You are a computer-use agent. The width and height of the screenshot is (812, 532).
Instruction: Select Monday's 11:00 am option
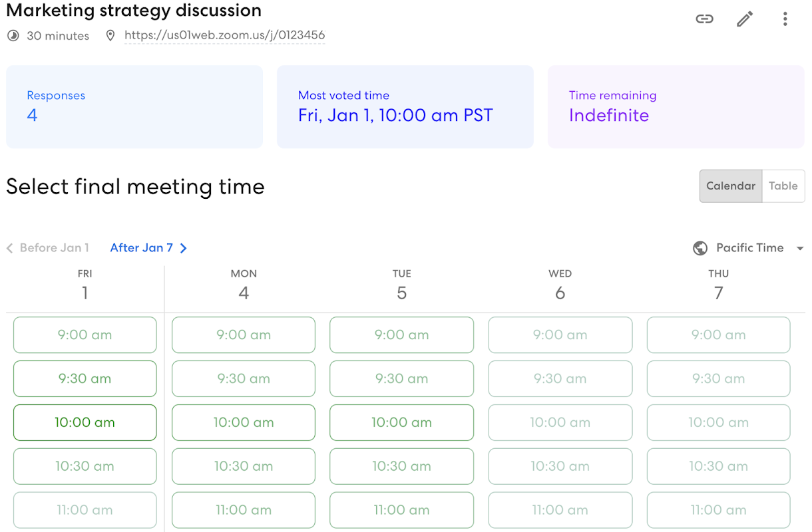click(243, 510)
